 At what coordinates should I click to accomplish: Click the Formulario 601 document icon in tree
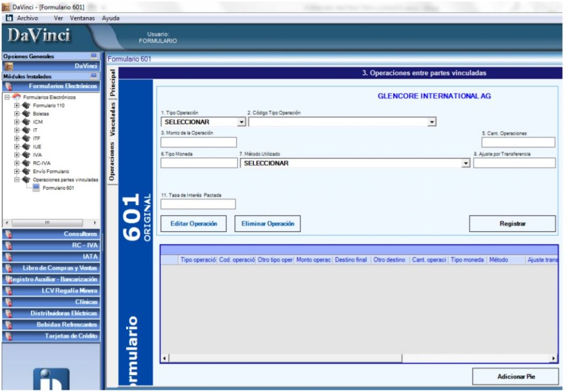tap(36, 188)
